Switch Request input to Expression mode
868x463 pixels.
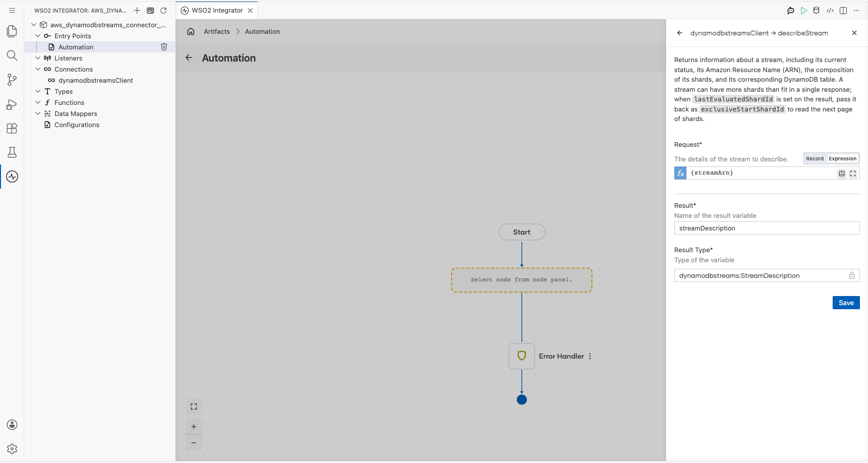point(843,158)
